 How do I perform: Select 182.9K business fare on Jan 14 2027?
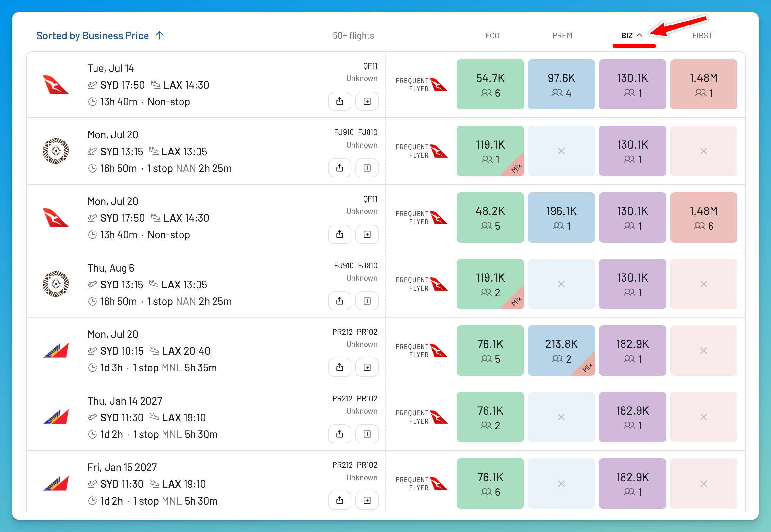(632, 417)
